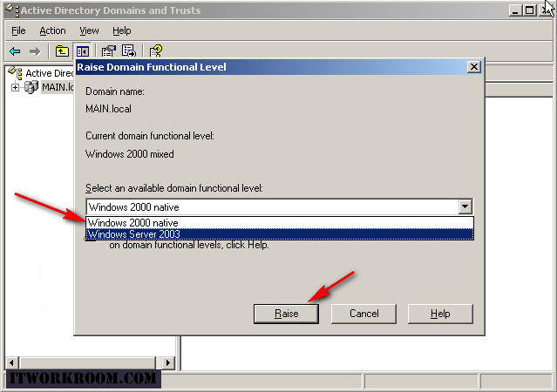Click the tree pane horizontal scrollbar thumb
This screenshot has width=557, height=392.
coord(87,363)
